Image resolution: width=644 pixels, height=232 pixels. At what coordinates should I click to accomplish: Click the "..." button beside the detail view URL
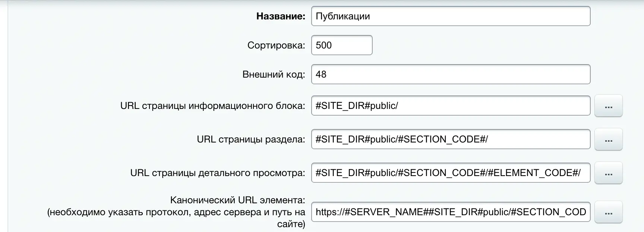[608, 173]
